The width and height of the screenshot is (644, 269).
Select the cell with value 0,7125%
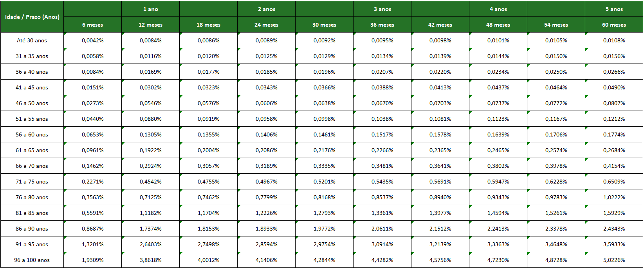(150, 197)
